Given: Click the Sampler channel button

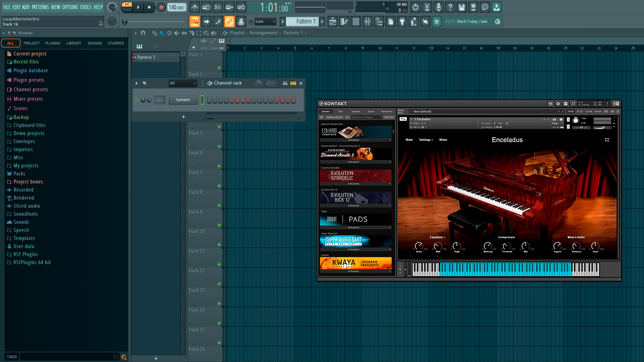Looking at the screenshot, I should [x=183, y=100].
